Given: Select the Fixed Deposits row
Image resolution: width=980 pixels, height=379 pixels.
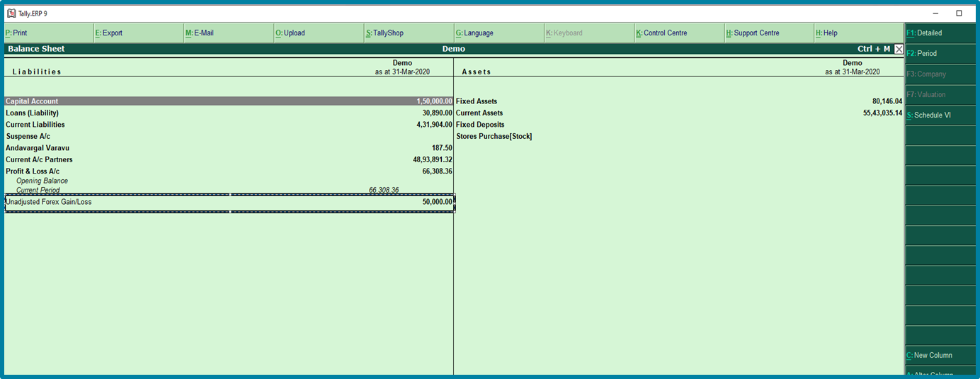Looking at the screenshot, I should [x=679, y=125].
